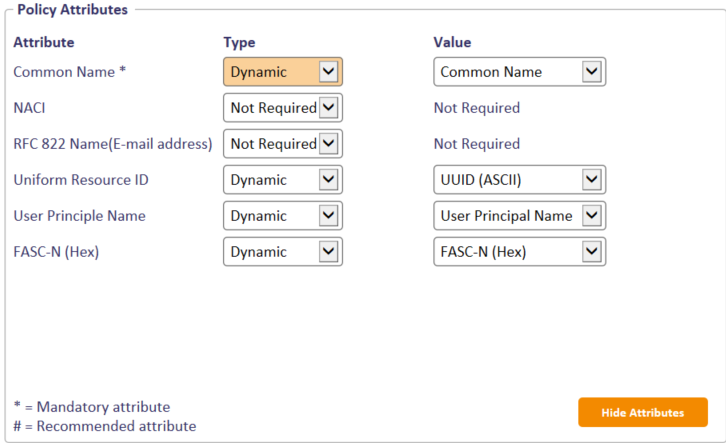Image resolution: width=726 pixels, height=443 pixels.
Task: Select the User Principle Name attribute label
Action: [79, 216]
